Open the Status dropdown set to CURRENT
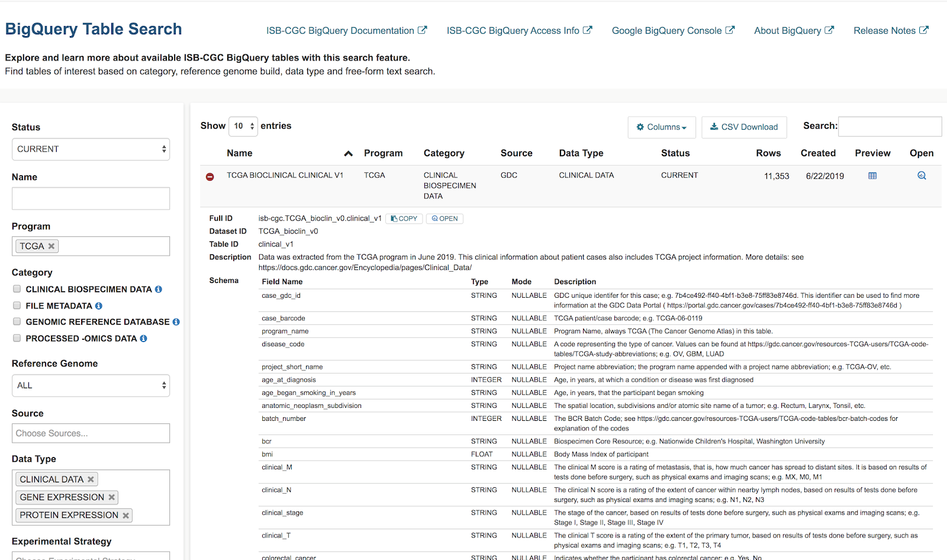Image resolution: width=947 pixels, height=560 pixels. tap(91, 149)
